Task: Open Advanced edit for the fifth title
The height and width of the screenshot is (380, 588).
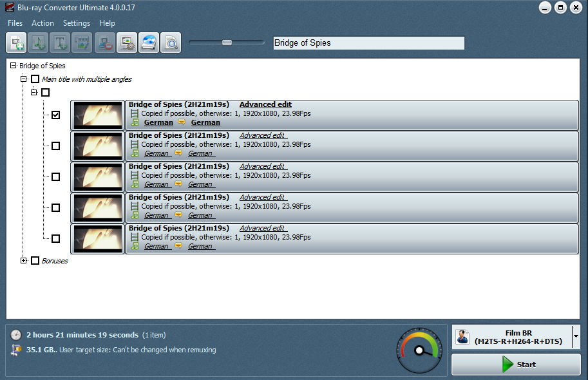Action: (x=263, y=228)
